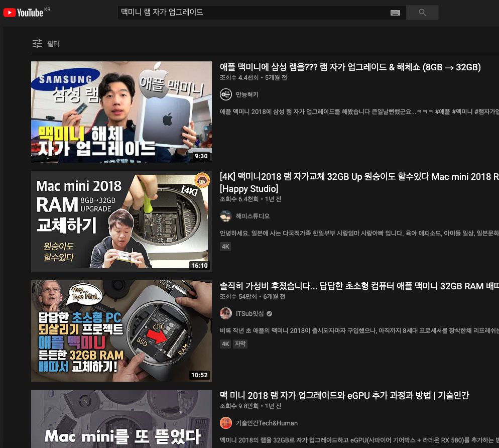
Task: Click the 16:10 duration badge
Action: pyautogui.click(x=199, y=266)
